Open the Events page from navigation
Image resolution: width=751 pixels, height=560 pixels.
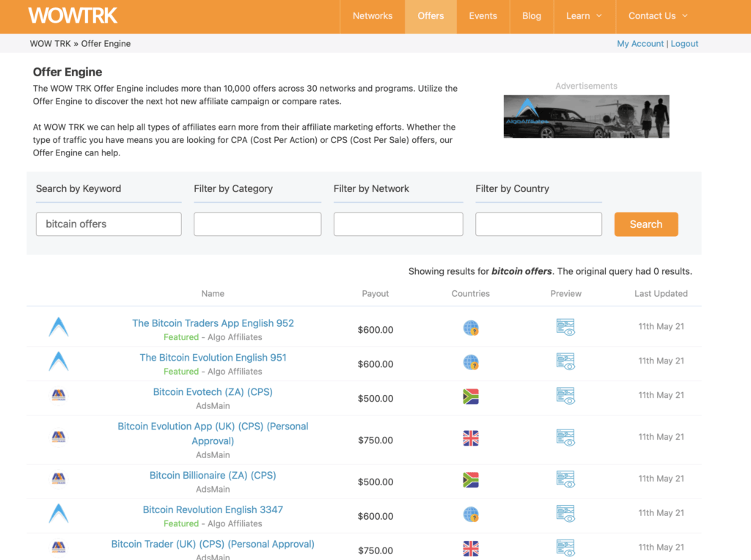[x=483, y=16]
